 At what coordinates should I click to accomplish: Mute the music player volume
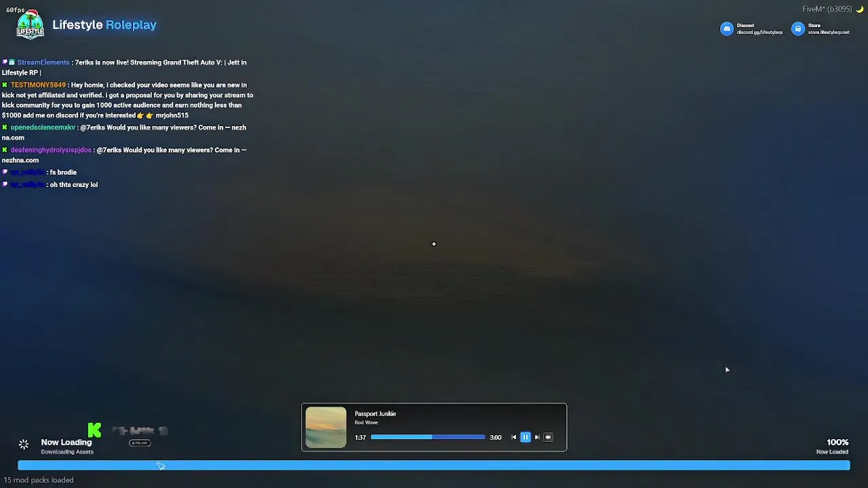tap(548, 437)
